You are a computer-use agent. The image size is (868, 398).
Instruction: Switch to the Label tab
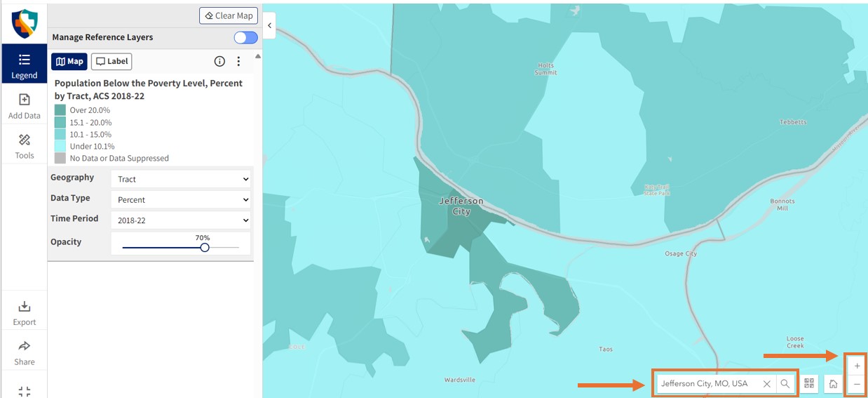click(x=111, y=62)
